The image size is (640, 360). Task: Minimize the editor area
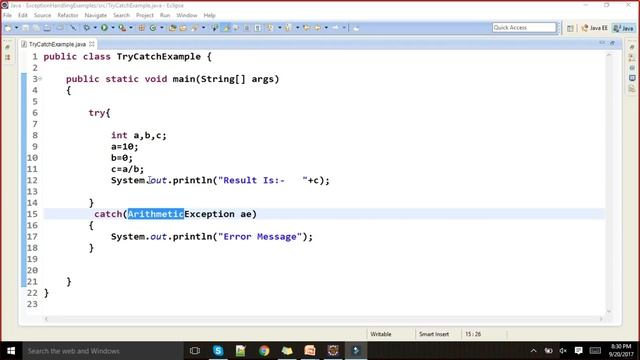602,42
